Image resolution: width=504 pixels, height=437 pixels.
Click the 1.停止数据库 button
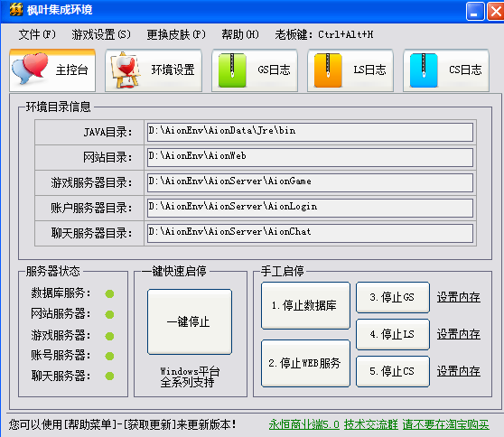tap(305, 305)
